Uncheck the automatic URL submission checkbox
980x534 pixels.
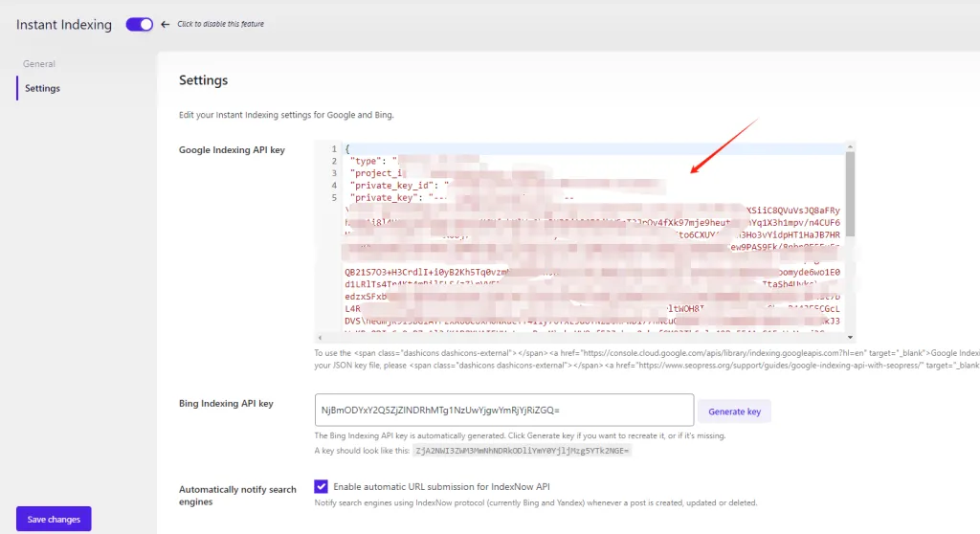pyautogui.click(x=322, y=487)
